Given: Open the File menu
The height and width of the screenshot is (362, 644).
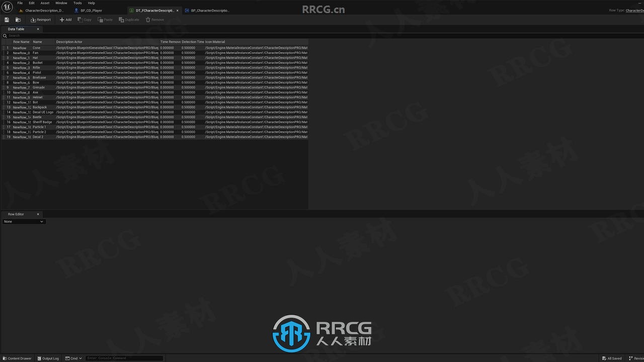Looking at the screenshot, I should click(20, 3).
